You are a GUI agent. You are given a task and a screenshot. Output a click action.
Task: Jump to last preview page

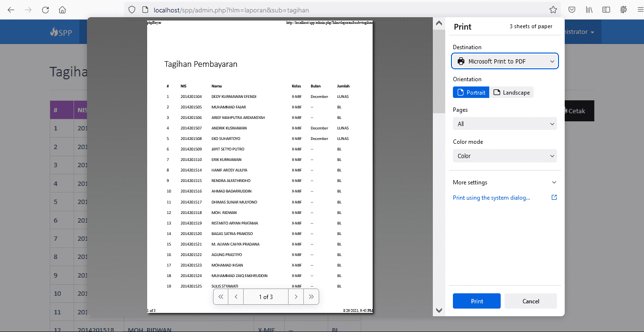(x=311, y=297)
